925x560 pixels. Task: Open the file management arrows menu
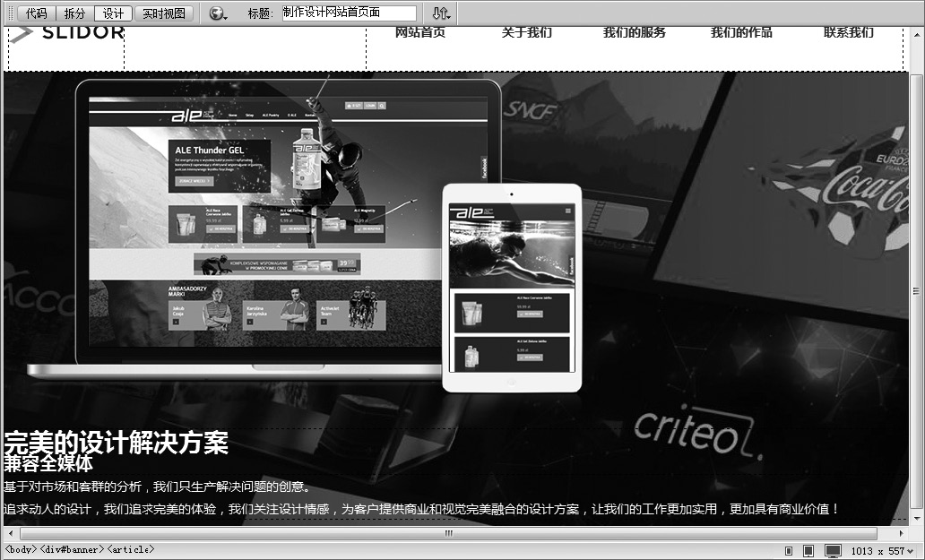[x=441, y=13]
